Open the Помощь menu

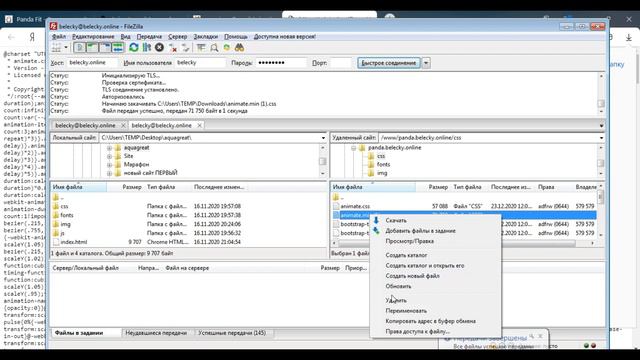[x=236, y=37]
